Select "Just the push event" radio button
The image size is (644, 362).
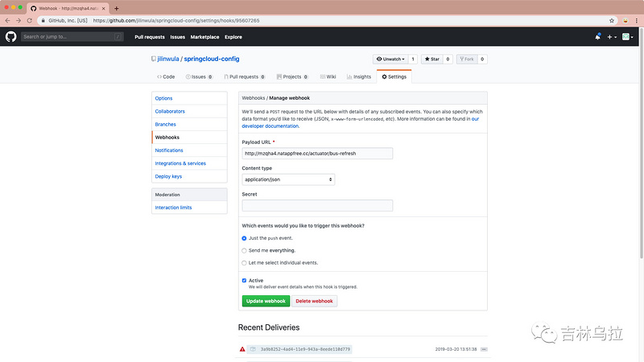(244, 238)
